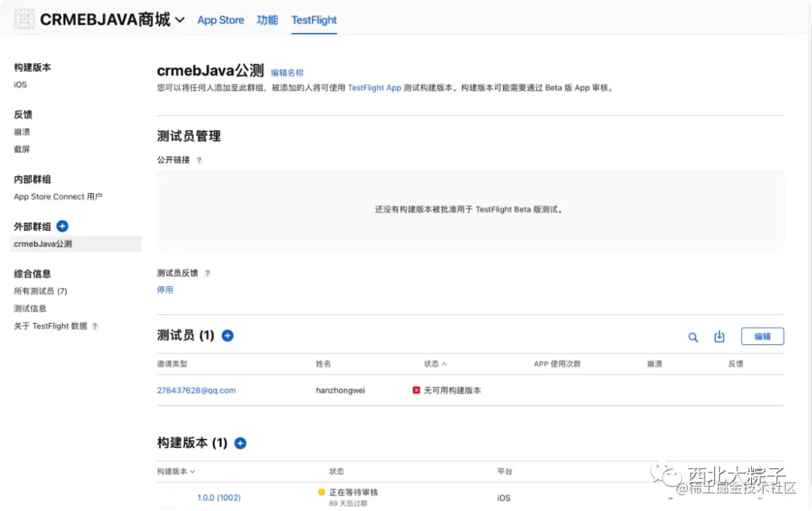This screenshot has width=812, height=511.
Task: Click help icon next to 公开链接
Action: 198,161
